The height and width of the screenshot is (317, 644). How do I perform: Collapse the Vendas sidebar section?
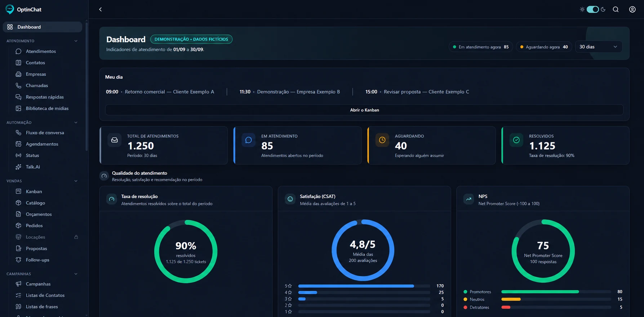76,181
